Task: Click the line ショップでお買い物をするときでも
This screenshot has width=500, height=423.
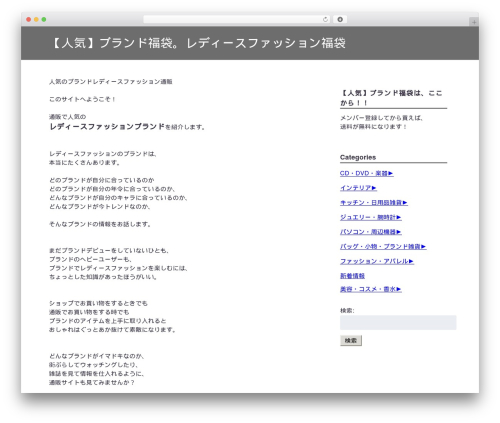Action: tap(98, 303)
